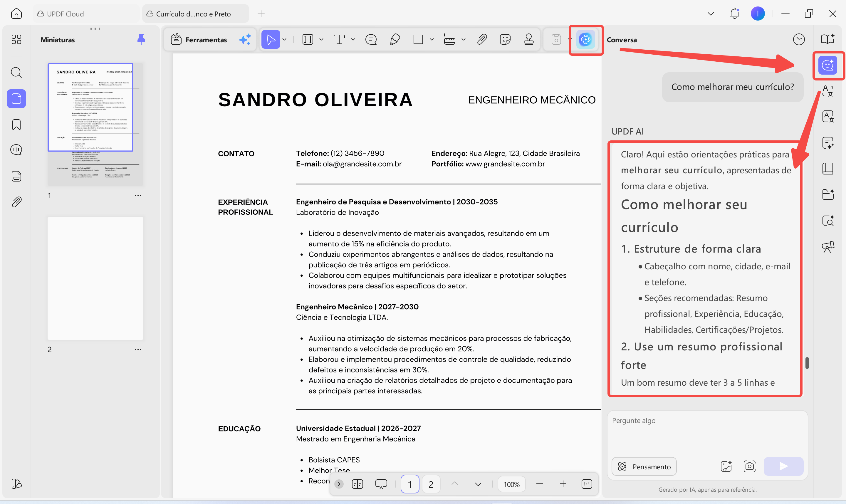The width and height of the screenshot is (846, 504).
Task: Click the chat panel scrollbar
Action: [807, 363]
